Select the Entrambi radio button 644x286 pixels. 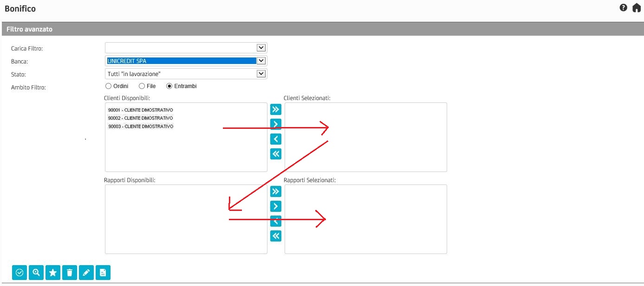[x=169, y=86]
